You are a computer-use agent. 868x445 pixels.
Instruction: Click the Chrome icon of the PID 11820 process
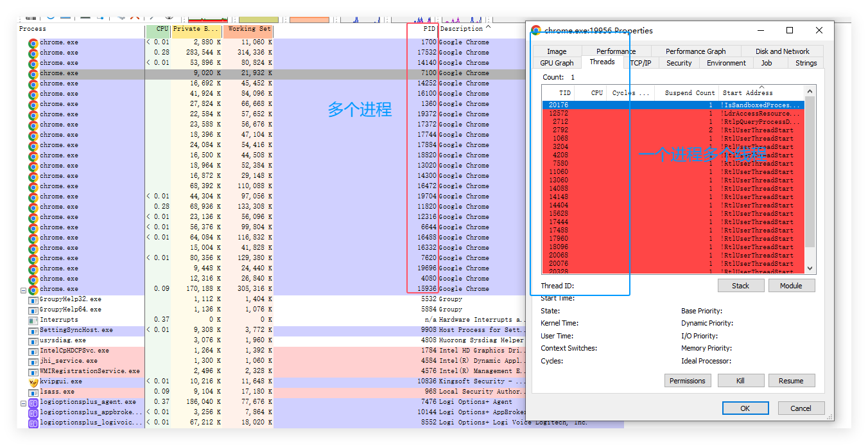click(x=33, y=207)
